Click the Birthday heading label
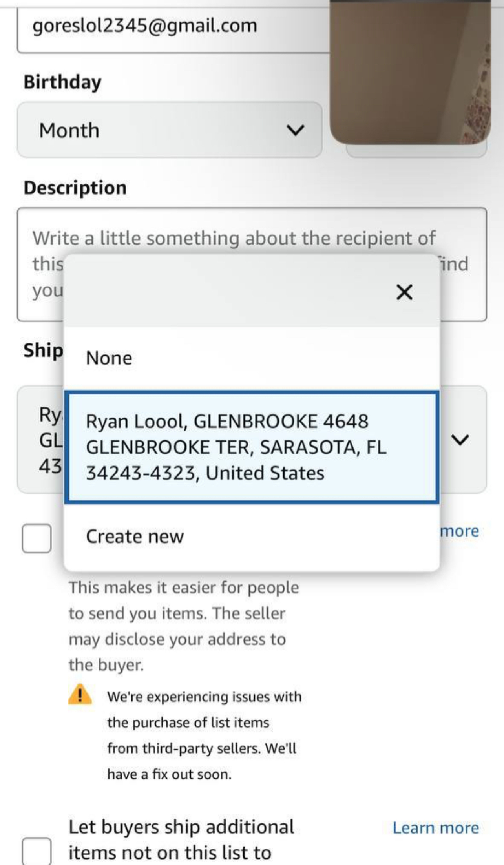 pyautogui.click(x=63, y=82)
